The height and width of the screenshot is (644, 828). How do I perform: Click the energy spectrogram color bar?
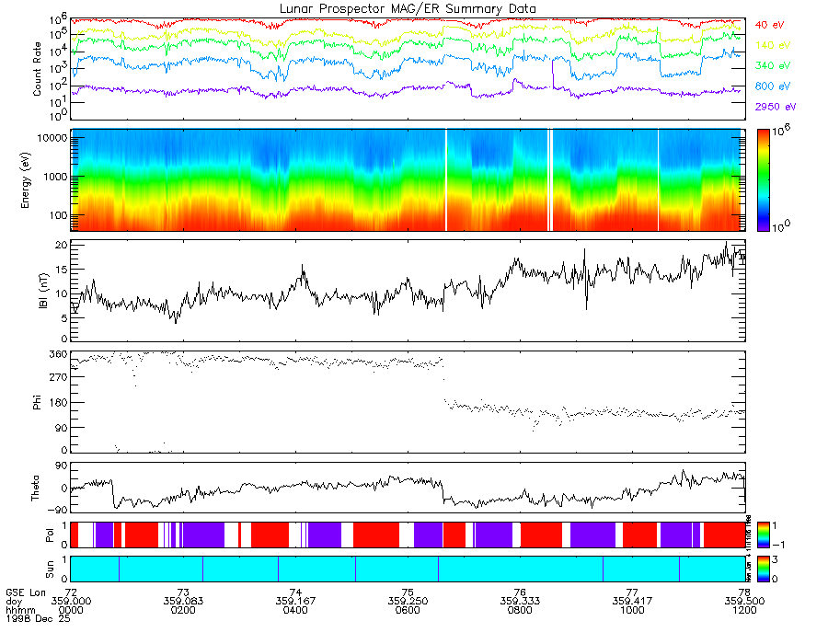763,180
